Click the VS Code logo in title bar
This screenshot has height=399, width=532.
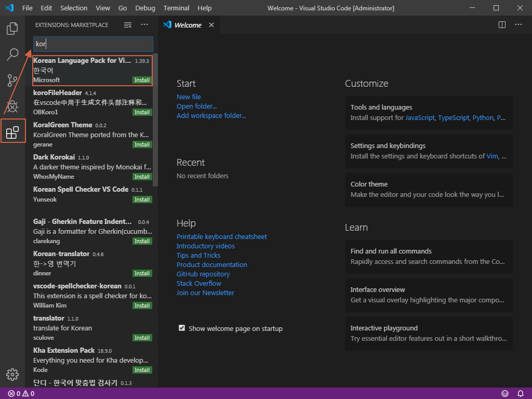point(9,8)
